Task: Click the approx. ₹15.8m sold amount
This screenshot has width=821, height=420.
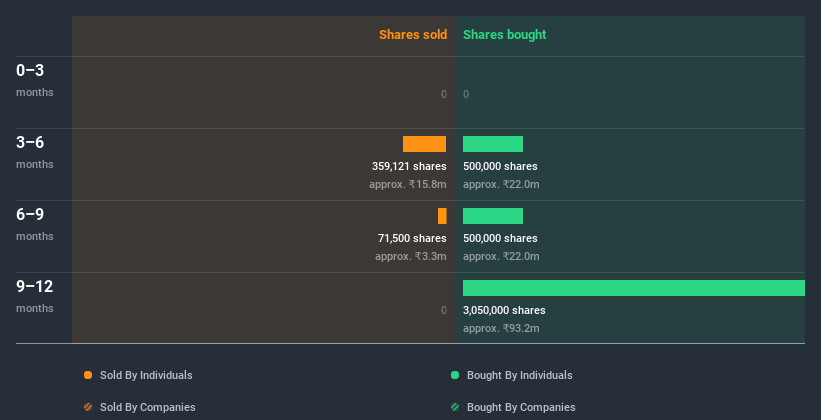Action: pyautogui.click(x=408, y=184)
